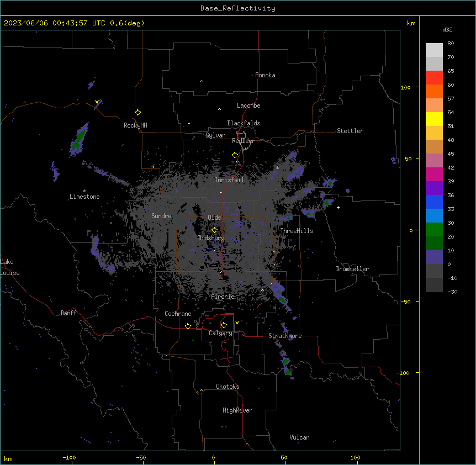Click the Sylvan label on map

point(215,135)
